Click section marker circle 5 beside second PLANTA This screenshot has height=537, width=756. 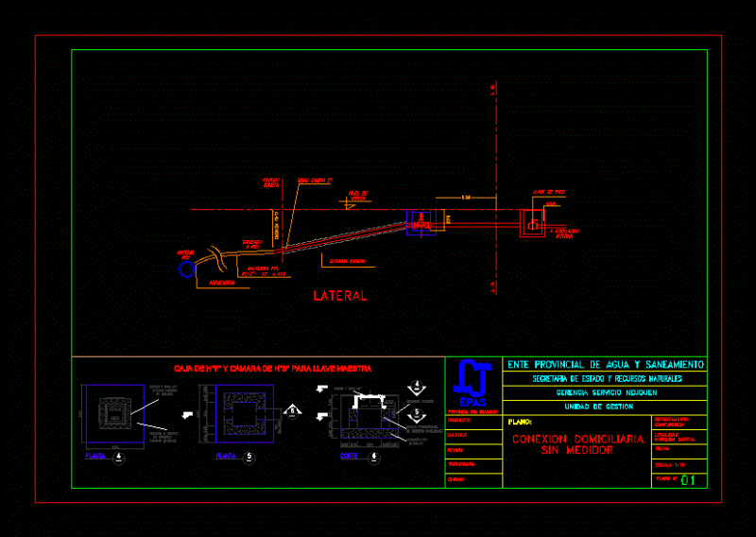(x=249, y=458)
